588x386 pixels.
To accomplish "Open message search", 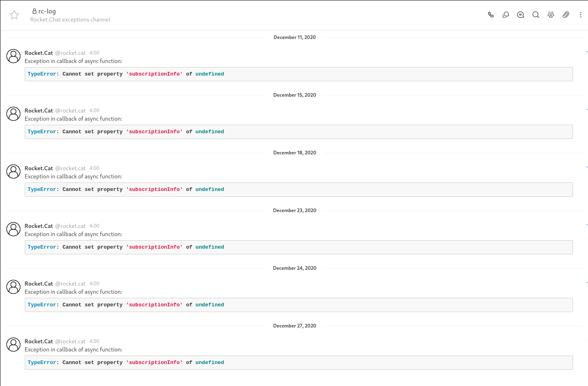I will [536, 15].
